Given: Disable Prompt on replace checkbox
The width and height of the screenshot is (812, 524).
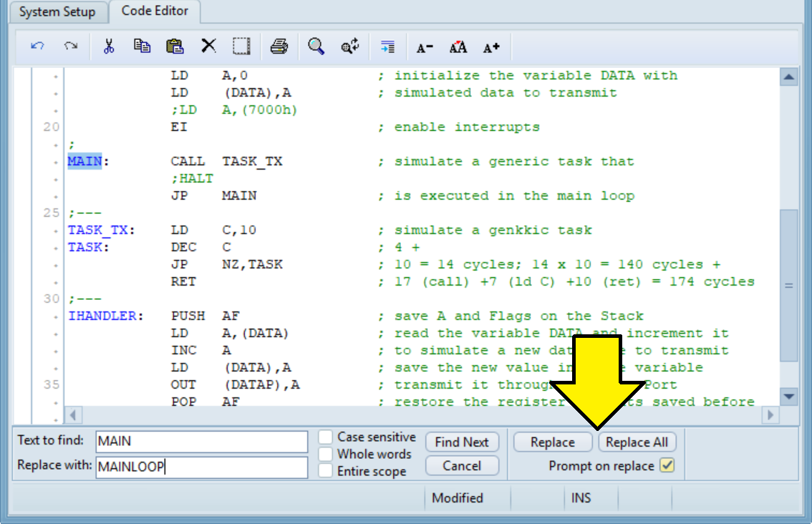Looking at the screenshot, I should (667, 465).
